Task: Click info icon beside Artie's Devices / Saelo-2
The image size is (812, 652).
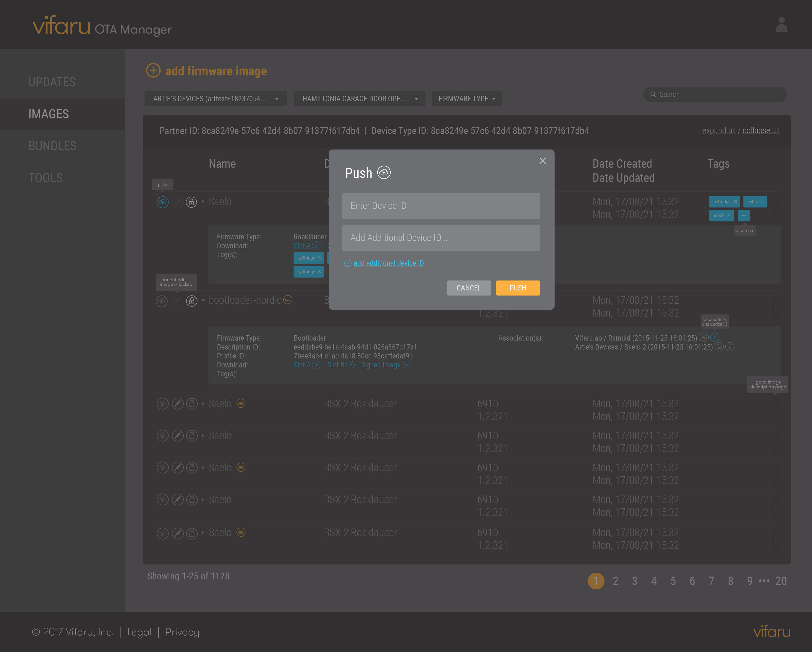Action: [x=730, y=347]
